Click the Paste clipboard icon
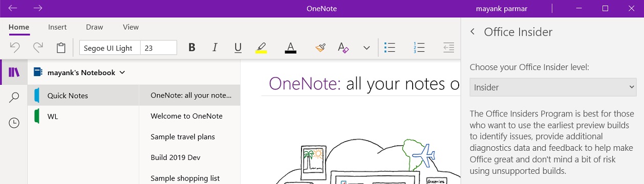This screenshot has height=184, width=644. pyautogui.click(x=61, y=48)
